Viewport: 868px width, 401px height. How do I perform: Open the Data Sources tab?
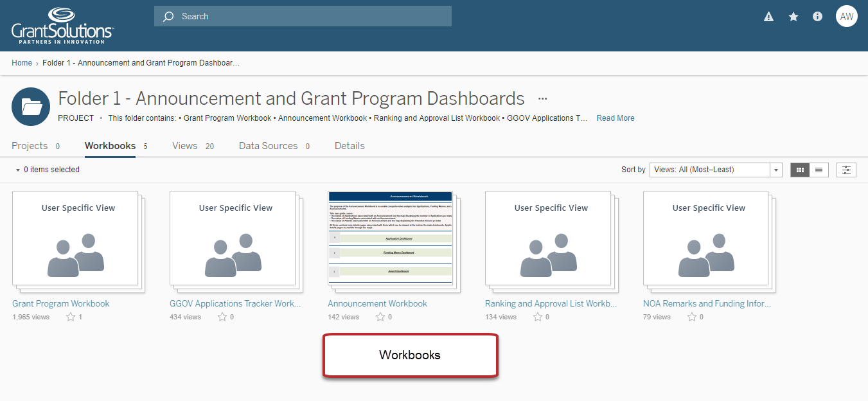coord(268,146)
